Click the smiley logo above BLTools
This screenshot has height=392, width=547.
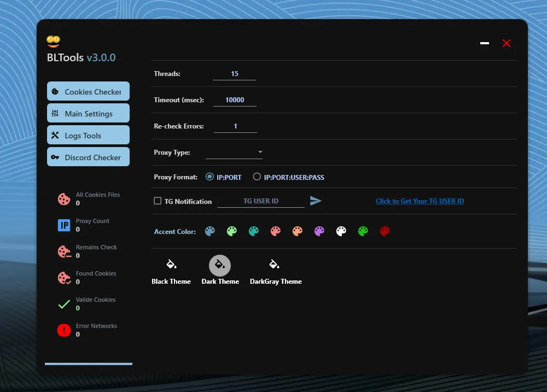pyautogui.click(x=54, y=40)
